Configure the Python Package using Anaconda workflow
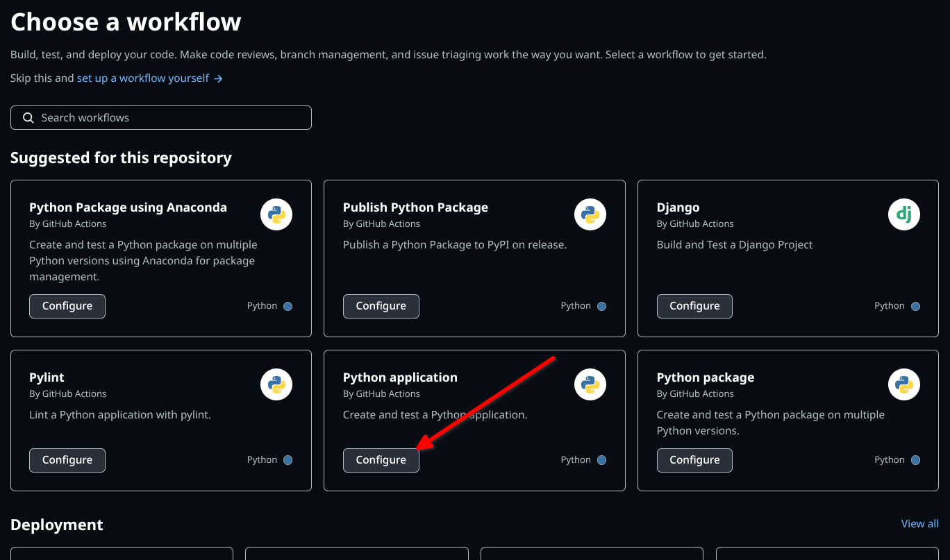Viewport: 950px width, 560px height. pyautogui.click(x=67, y=306)
